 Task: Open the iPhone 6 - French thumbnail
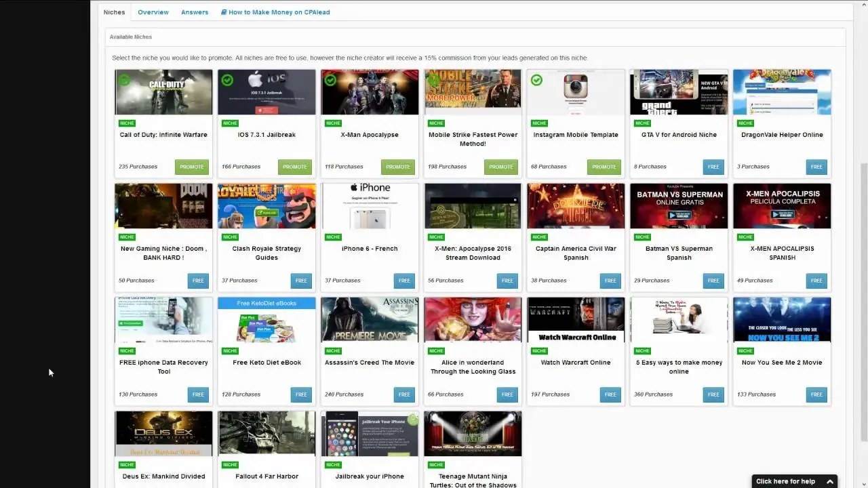coord(370,206)
